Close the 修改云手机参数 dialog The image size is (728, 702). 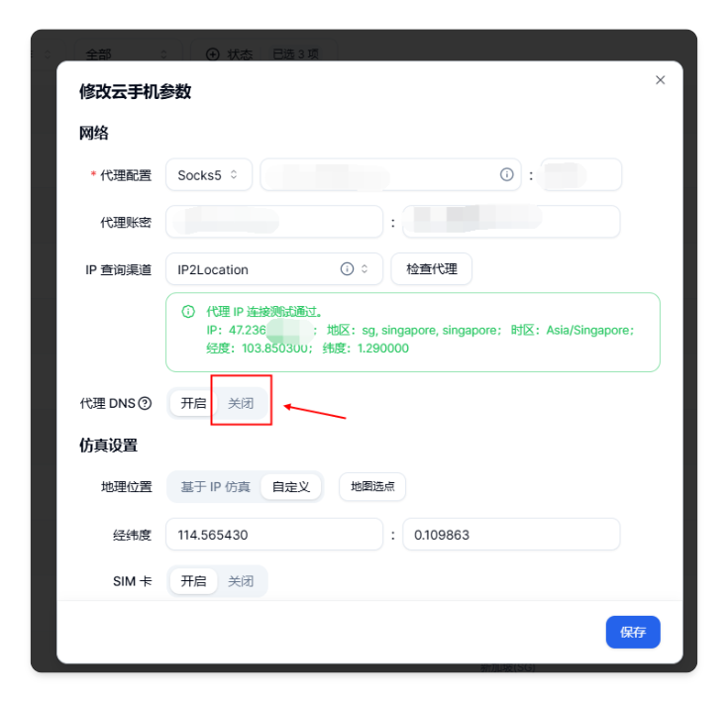click(660, 80)
